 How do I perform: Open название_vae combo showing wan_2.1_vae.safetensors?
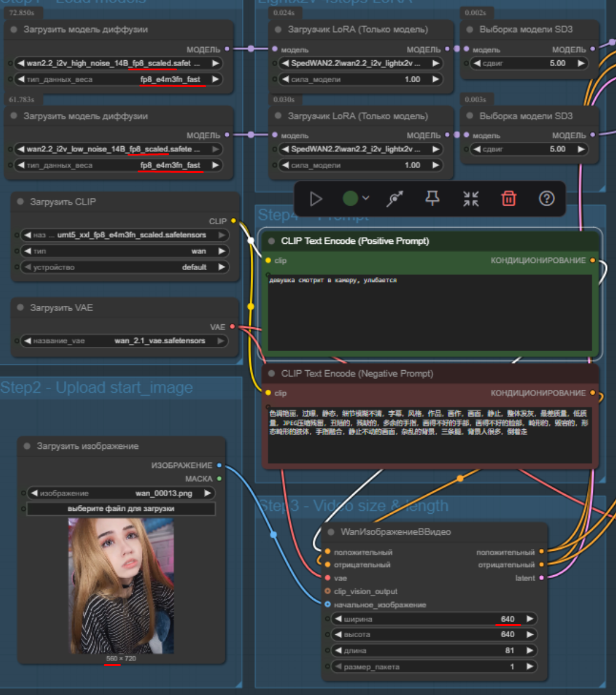[125, 340]
